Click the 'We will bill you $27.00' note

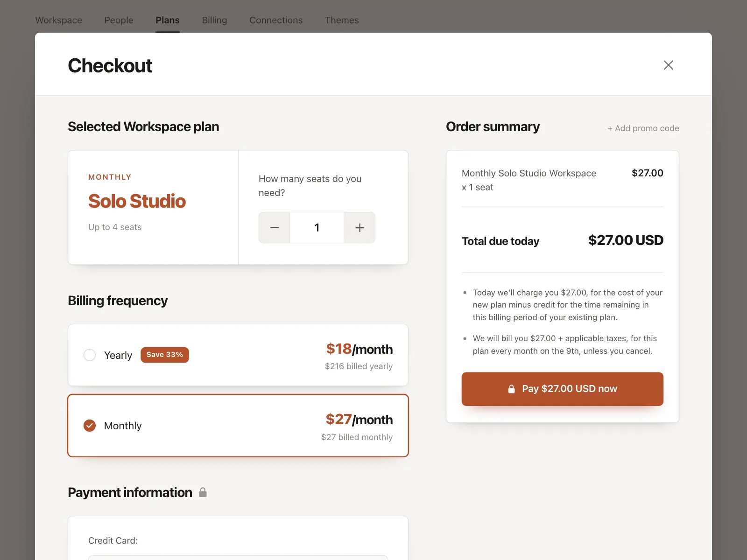[565, 344]
